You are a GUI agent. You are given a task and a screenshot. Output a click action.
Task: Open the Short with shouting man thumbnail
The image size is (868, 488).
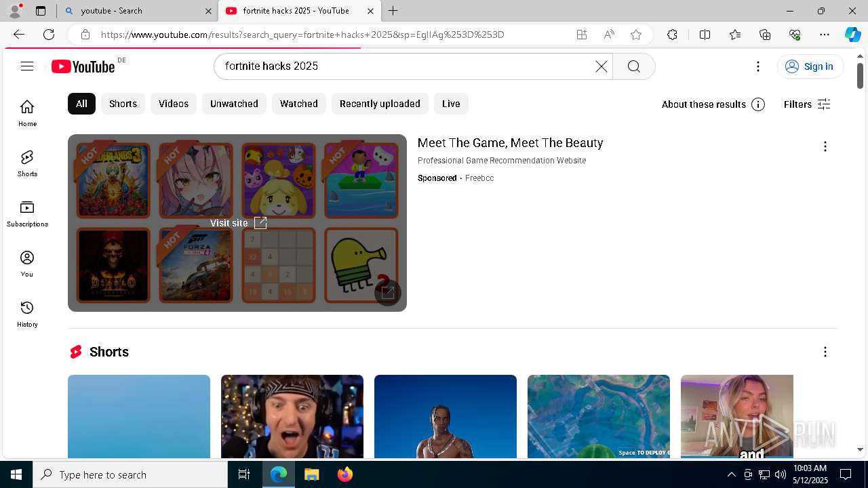click(292, 416)
